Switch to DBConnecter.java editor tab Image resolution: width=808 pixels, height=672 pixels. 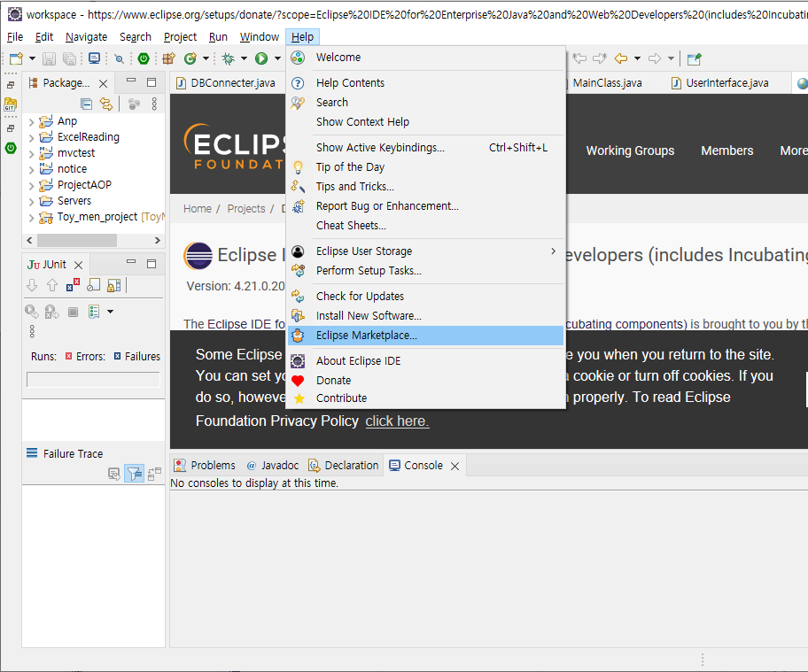tap(226, 83)
